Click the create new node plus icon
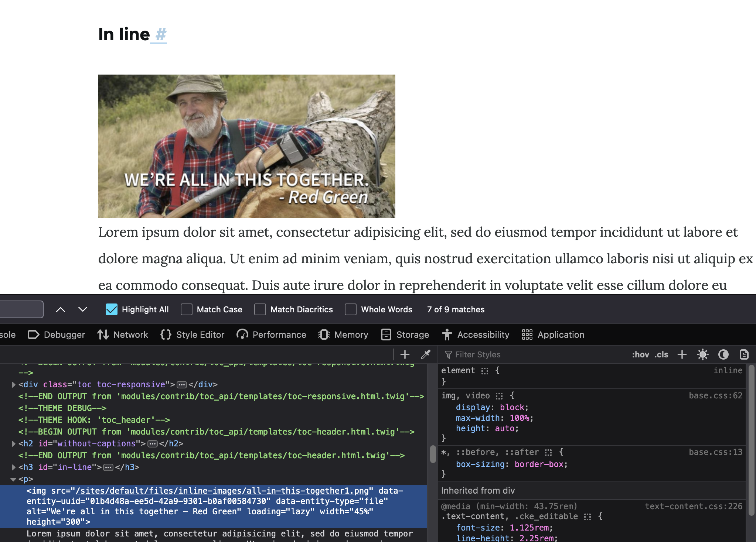Image resolution: width=756 pixels, height=542 pixels. (x=405, y=354)
